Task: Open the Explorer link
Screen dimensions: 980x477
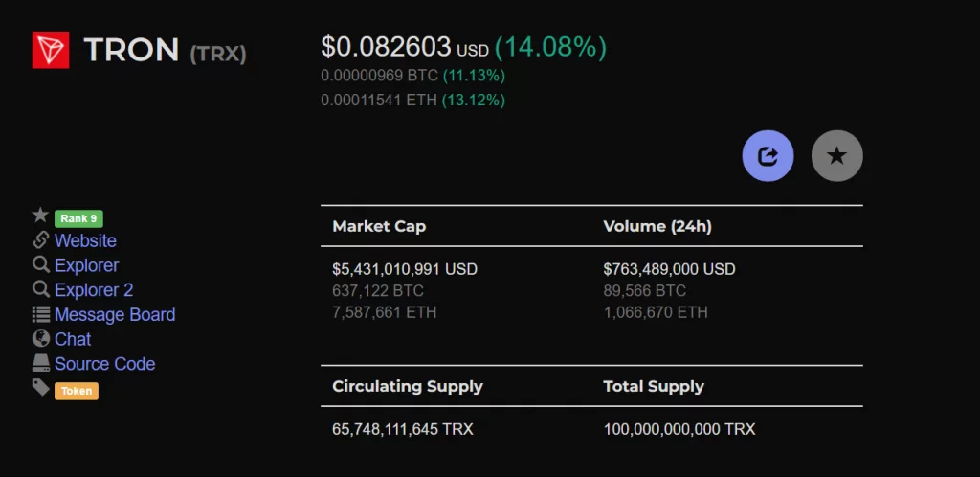Action: click(x=87, y=265)
